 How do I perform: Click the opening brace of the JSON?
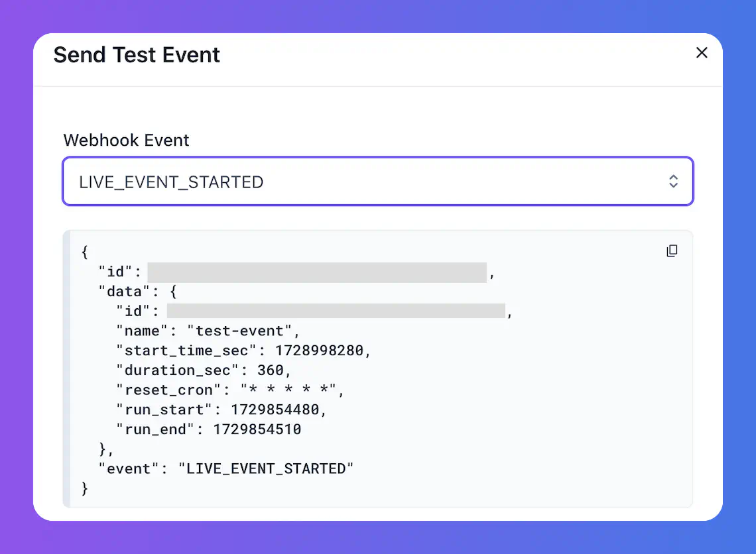coord(84,252)
